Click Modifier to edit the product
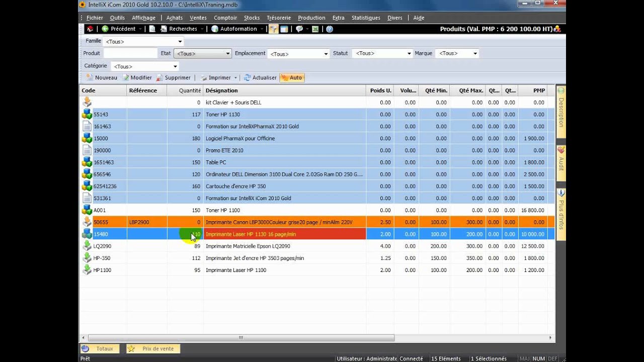 click(137, 77)
